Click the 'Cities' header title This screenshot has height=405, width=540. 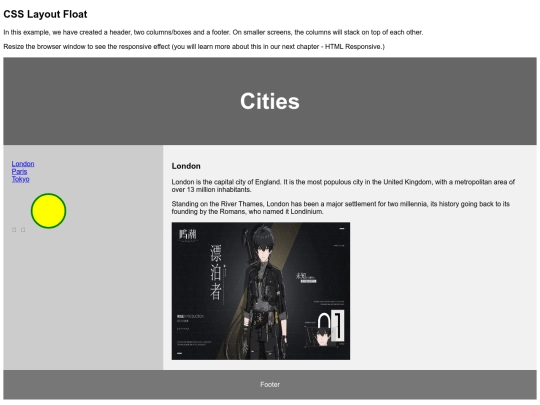[270, 101]
